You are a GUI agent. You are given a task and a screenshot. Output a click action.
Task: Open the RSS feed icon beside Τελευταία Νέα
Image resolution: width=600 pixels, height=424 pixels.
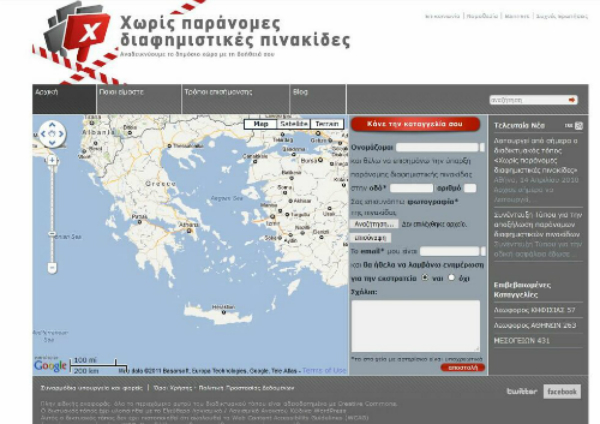pos(579,126)
